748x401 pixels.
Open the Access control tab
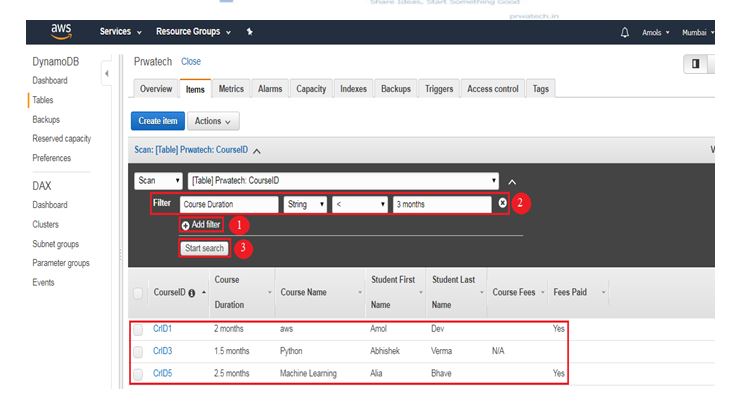coord(493,89)
